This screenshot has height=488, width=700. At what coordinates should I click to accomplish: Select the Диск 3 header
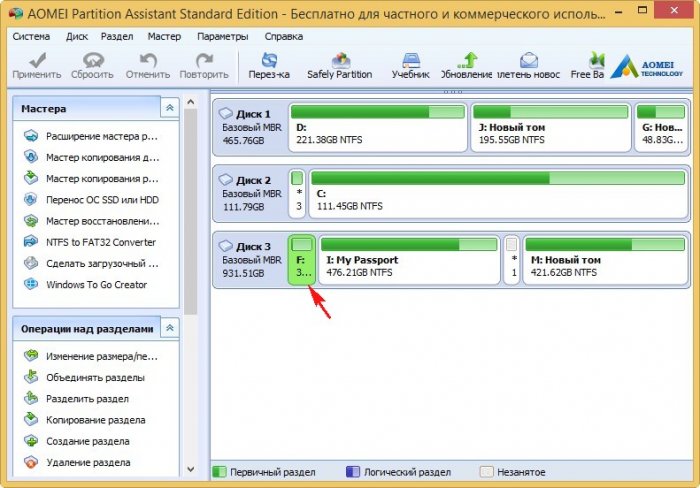click(x=250, y=260)
